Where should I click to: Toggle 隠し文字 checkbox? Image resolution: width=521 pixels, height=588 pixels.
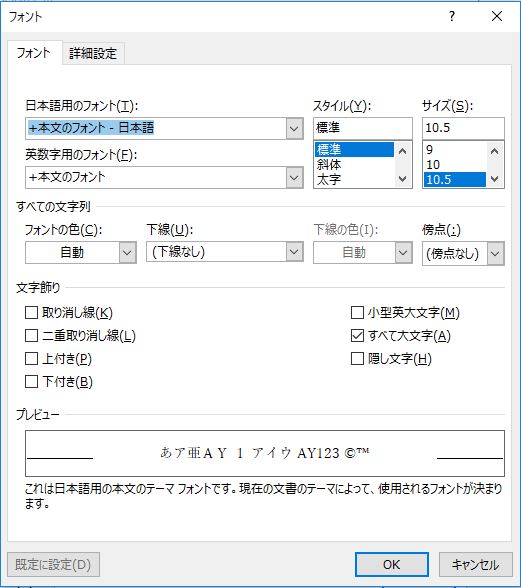pos(357,358)
